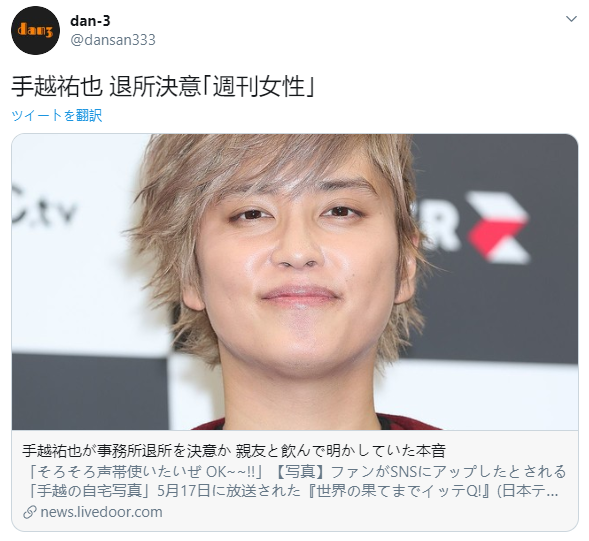Open the @dansan333 handle link
The image size is (589, 541).
113,40
